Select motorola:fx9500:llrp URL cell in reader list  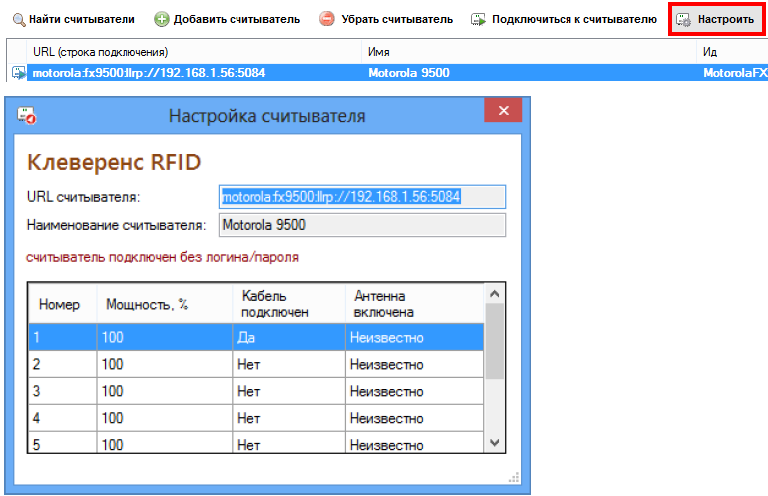coord(194,73)
